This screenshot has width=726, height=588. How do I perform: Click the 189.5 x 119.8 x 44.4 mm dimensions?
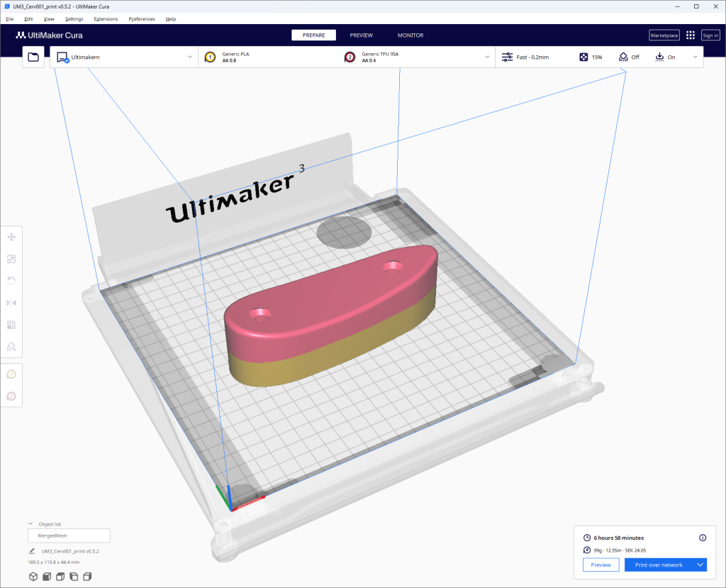(x=54, y=562)
